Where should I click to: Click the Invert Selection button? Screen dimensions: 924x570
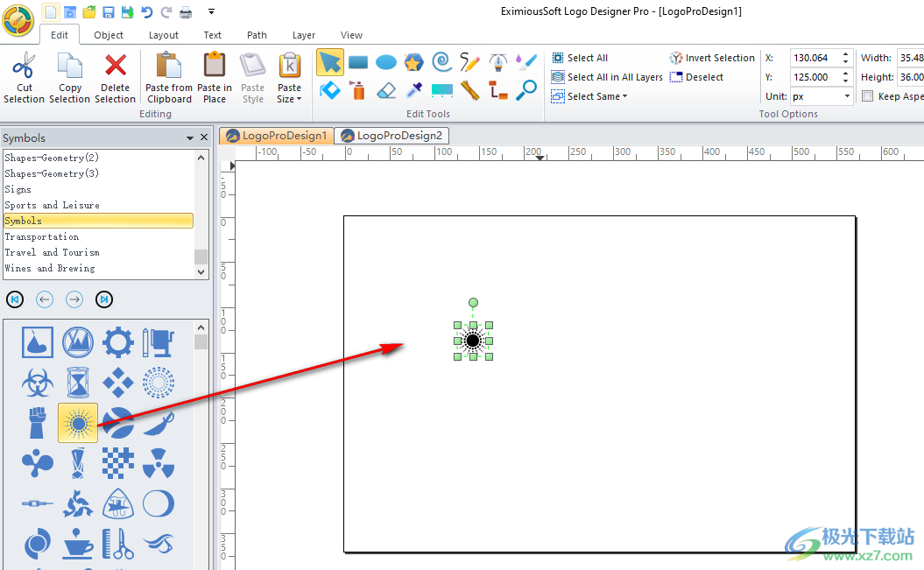712,58
